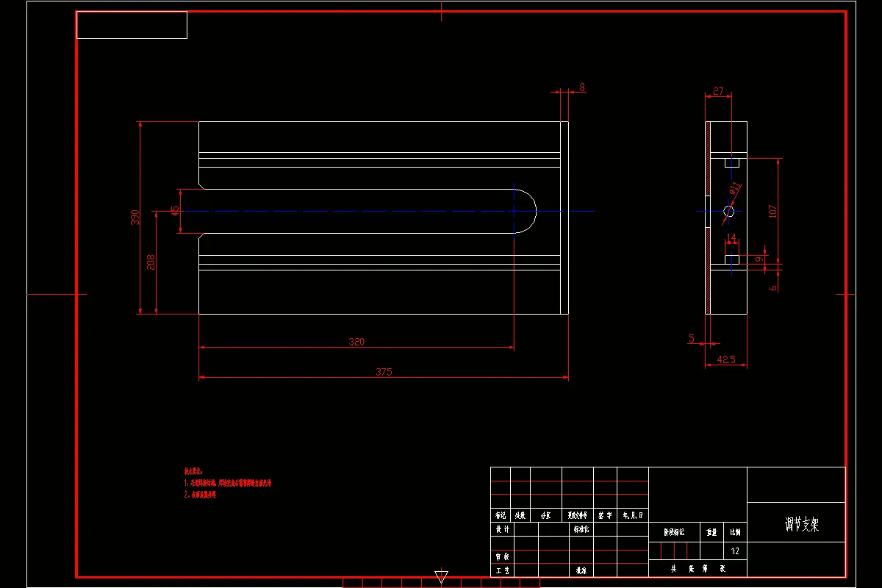Viewport: 882px width, 588px height.
Task: Pick the φ11 circle hole in side view
Action: click(x=728, y=212)
